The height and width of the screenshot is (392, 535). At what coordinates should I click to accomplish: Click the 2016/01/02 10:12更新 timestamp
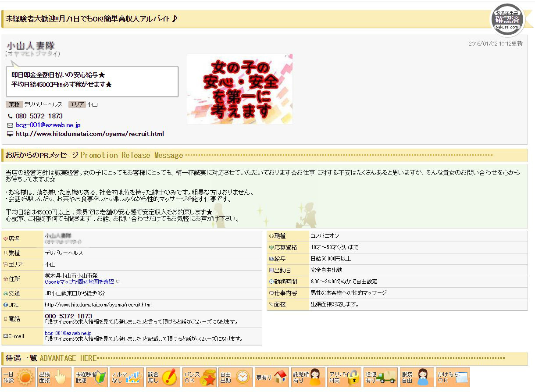496,44
